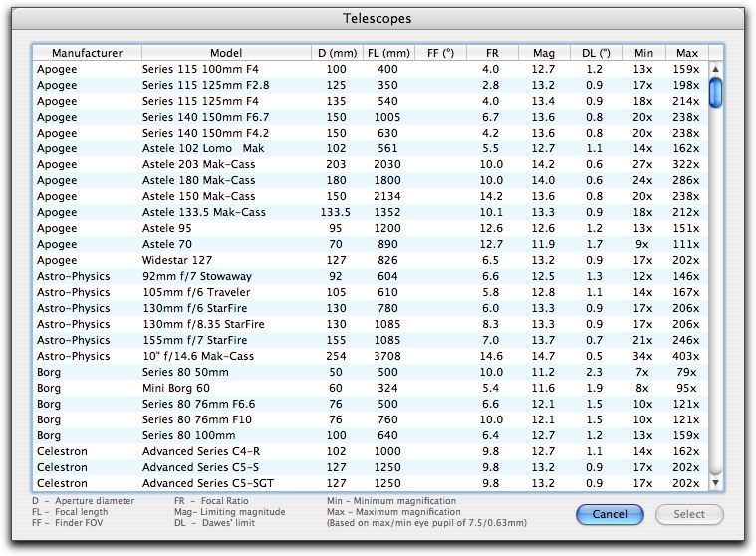This screenshot has width=756, height=556.
Task: Click scrollbar up arrow in telescope list
Action: pos(715,70)
